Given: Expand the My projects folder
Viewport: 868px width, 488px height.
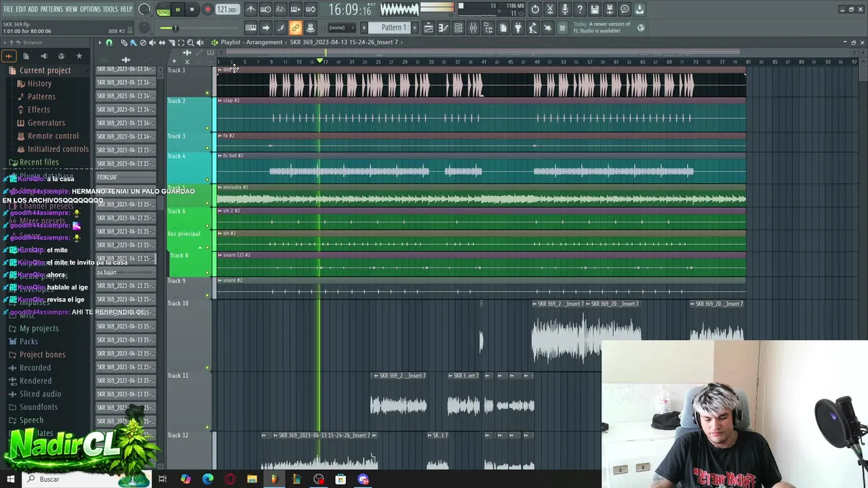Looking at the screenshot, I should click(39, 328).
